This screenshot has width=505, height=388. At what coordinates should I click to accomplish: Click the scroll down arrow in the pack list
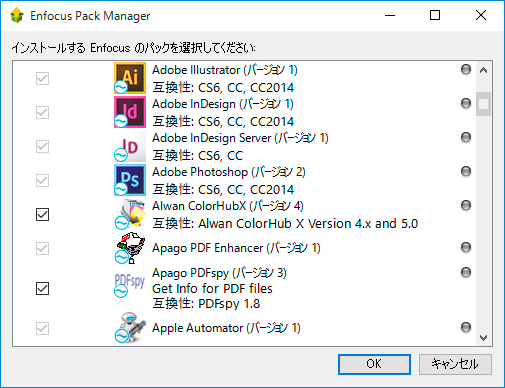[x=483, y=338]
